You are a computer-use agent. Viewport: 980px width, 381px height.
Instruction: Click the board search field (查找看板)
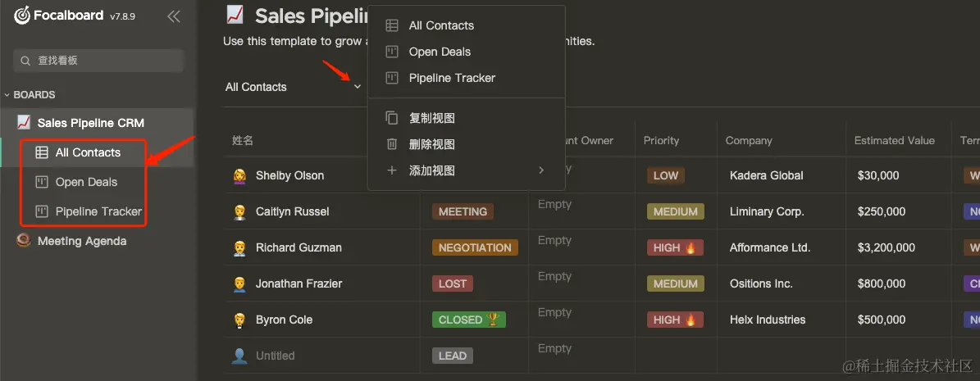[98, 61]
